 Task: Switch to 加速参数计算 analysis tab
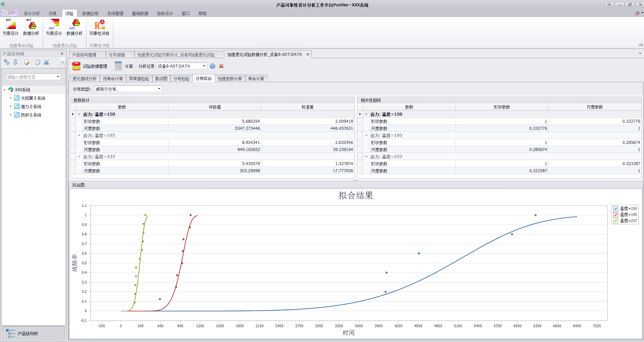230,79
